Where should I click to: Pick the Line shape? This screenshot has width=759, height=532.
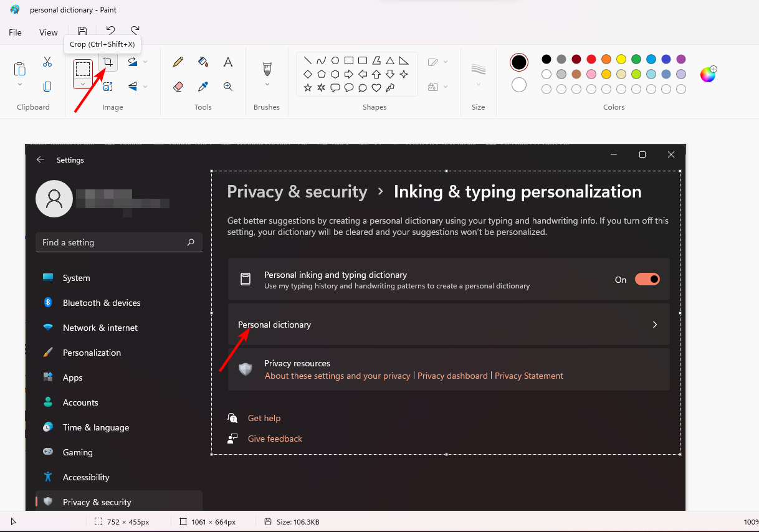(x=308, y=60)
